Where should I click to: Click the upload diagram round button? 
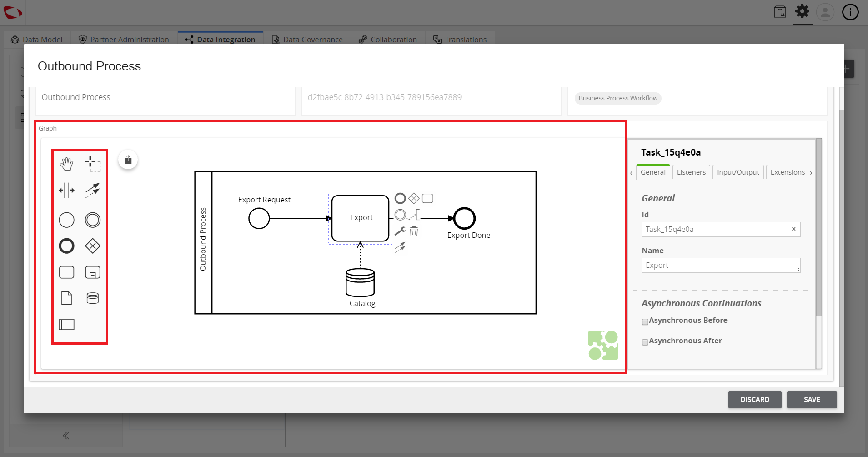128,160
